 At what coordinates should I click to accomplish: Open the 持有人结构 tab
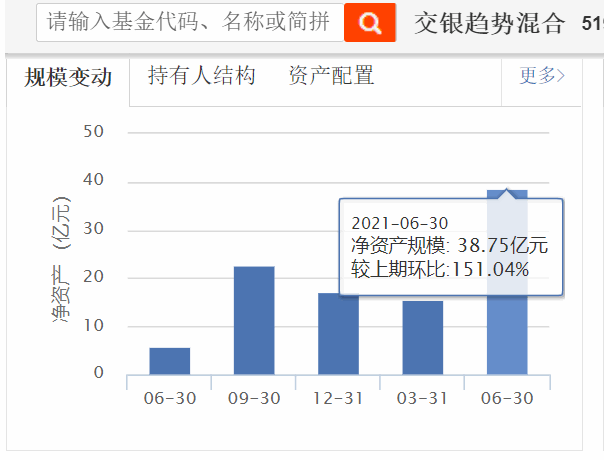pyautogui.click(x=201, y=75)
